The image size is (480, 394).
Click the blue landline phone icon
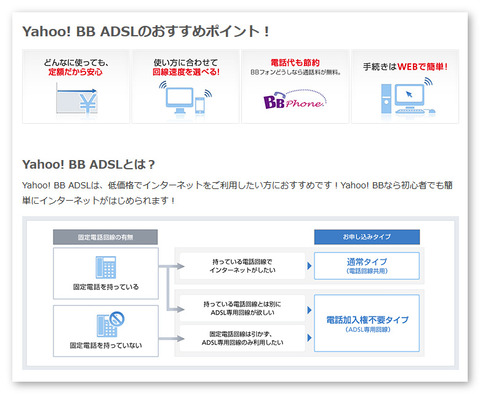tap(106, 267)
